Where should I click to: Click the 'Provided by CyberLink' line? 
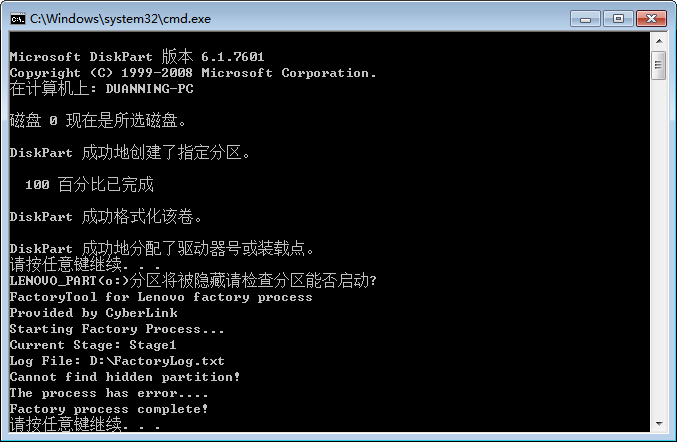[x=93, y=313]
